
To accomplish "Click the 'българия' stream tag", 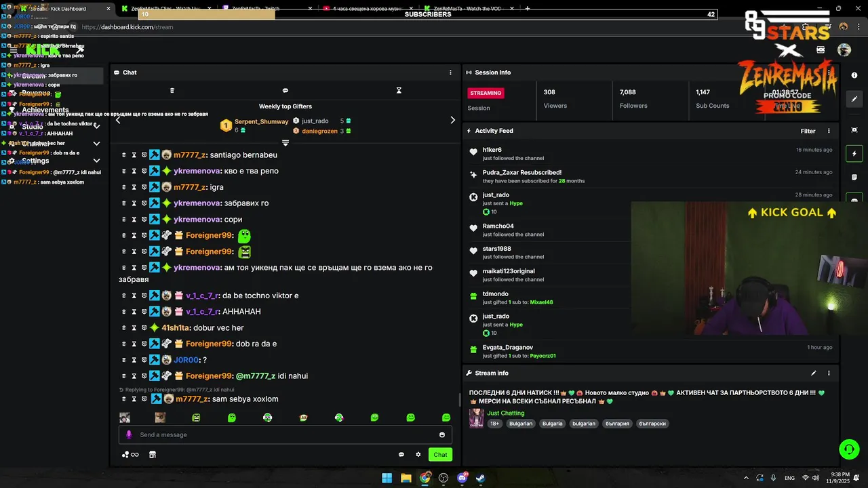I will point(618,424).
